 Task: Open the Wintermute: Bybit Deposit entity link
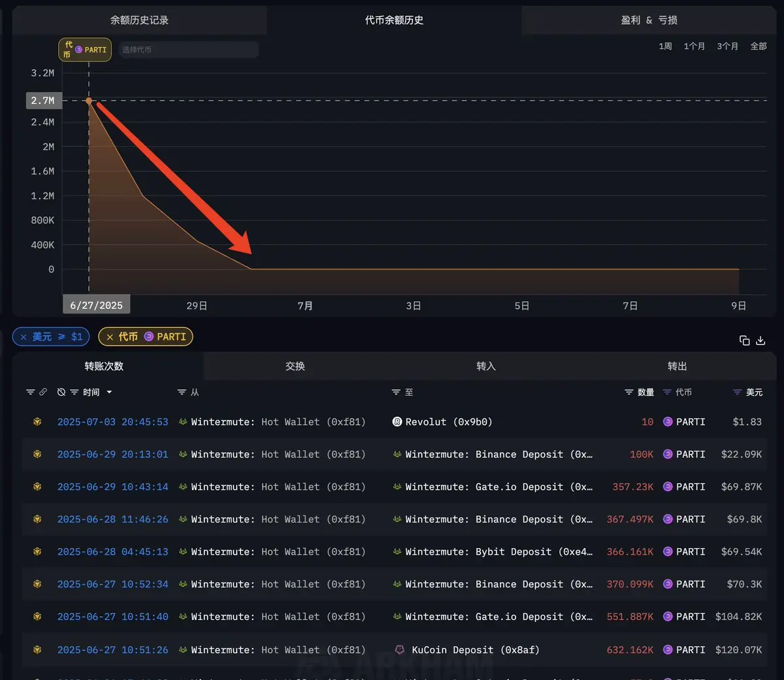(498, 551)
